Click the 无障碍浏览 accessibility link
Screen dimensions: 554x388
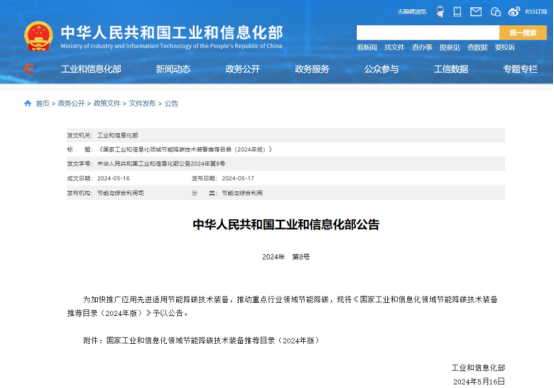pos(412,12)
